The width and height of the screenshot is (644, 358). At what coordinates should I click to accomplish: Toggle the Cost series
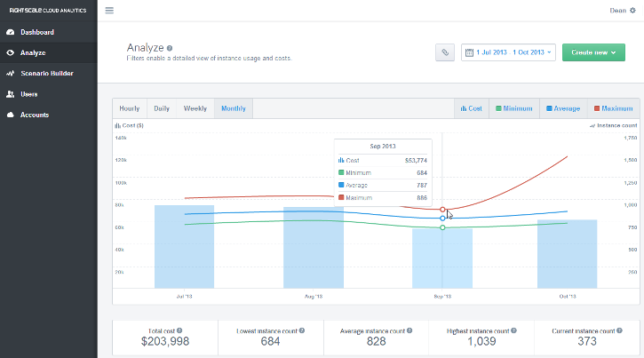[x=472, y=108]
